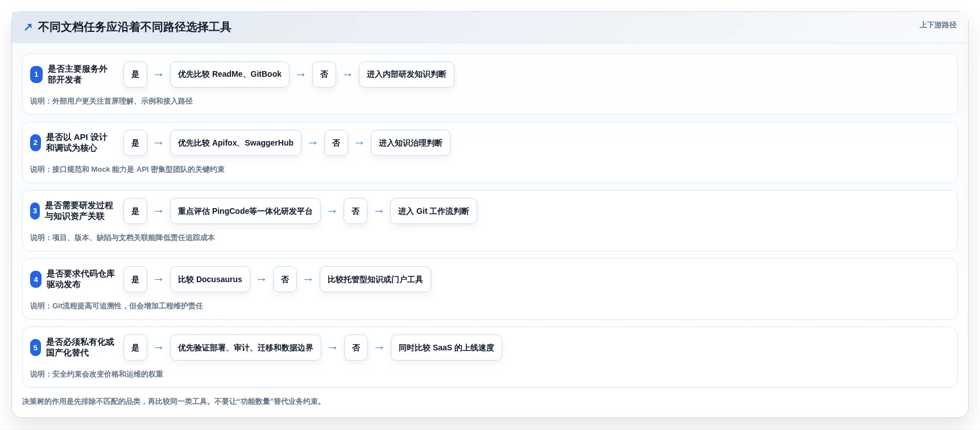Click the footer sentence starting 决策树的作用

[174, 402]
